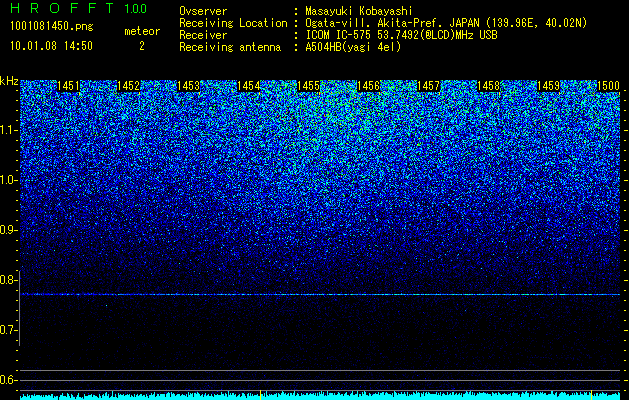The width and height of the screenshot is (629, 400).
Task: Click the meteor count value 2
Action: coord(142,46)
